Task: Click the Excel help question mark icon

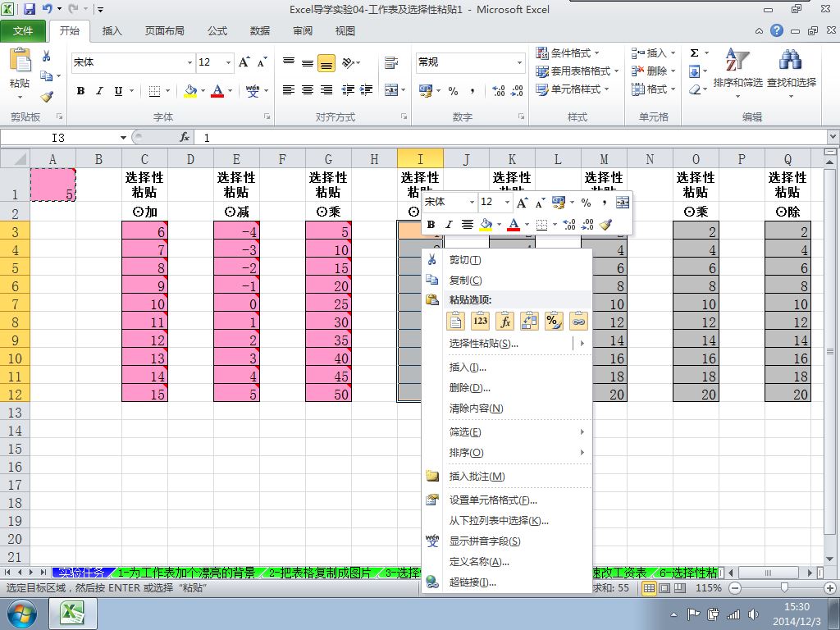Action: (x=777, y=30)
